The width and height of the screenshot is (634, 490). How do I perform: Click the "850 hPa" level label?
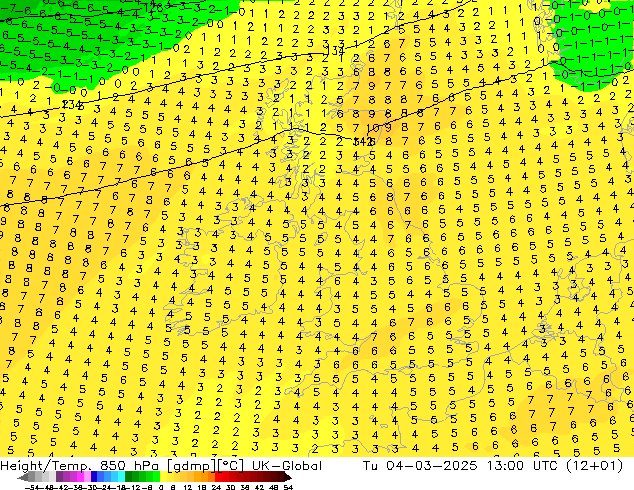(x=131, y=466)
